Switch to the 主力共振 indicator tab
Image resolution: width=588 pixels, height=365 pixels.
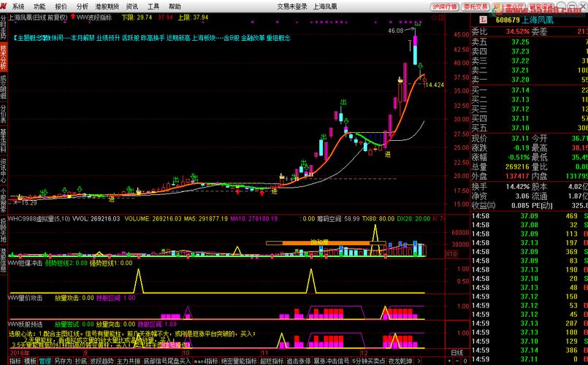point(129,361)
